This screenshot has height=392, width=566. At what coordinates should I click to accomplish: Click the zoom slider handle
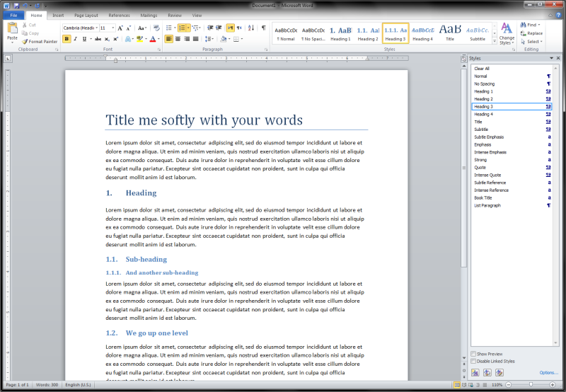coord(531,384)
